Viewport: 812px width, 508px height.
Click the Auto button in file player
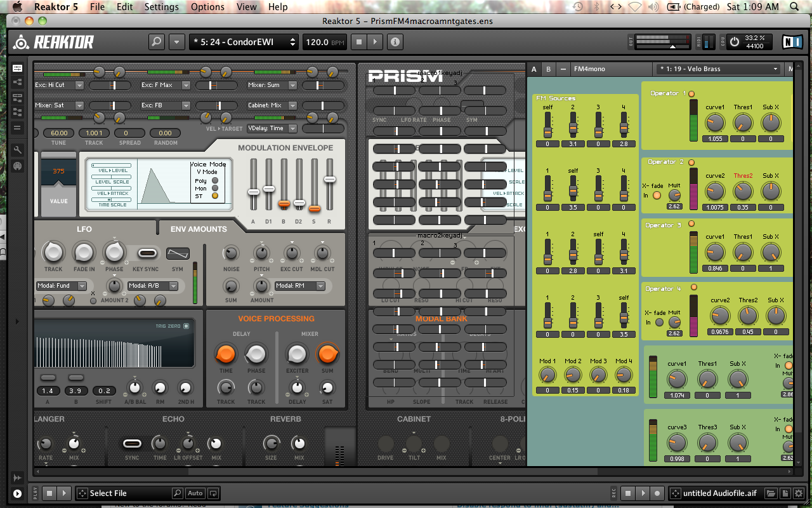(195, 493)
